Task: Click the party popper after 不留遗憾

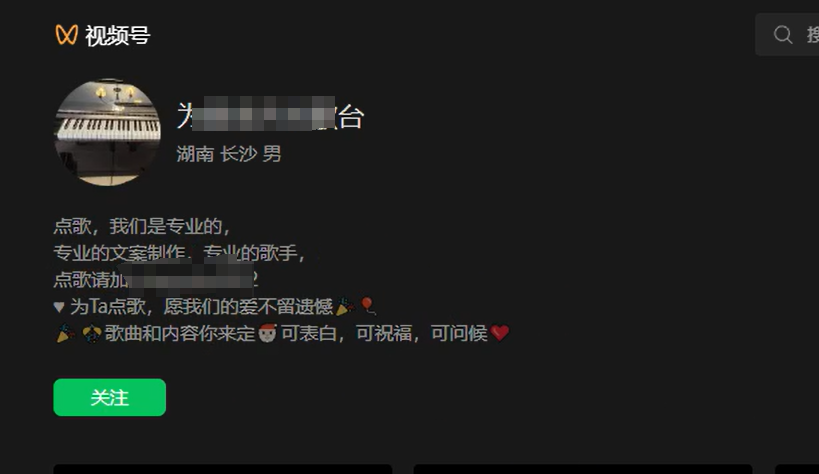Action: point(344,306)
